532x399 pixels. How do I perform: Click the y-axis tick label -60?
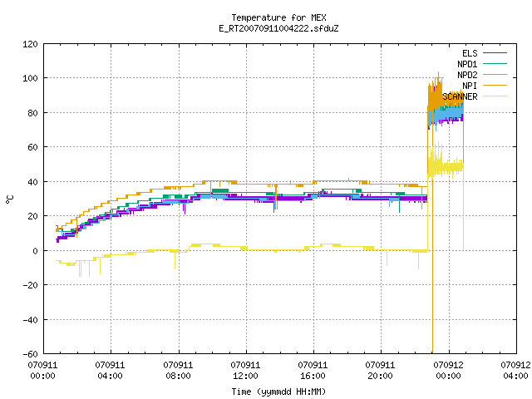pos(30,354)
